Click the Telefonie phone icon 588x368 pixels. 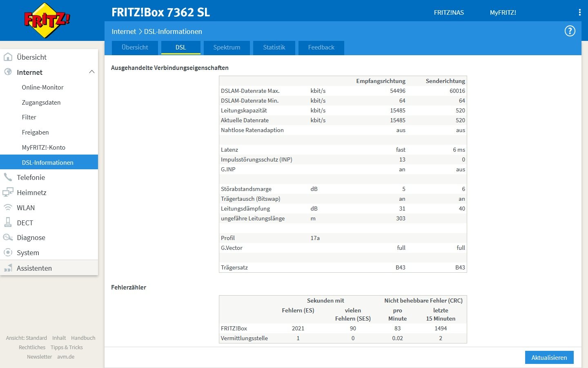pyautogui.click(x=8, y=177)
